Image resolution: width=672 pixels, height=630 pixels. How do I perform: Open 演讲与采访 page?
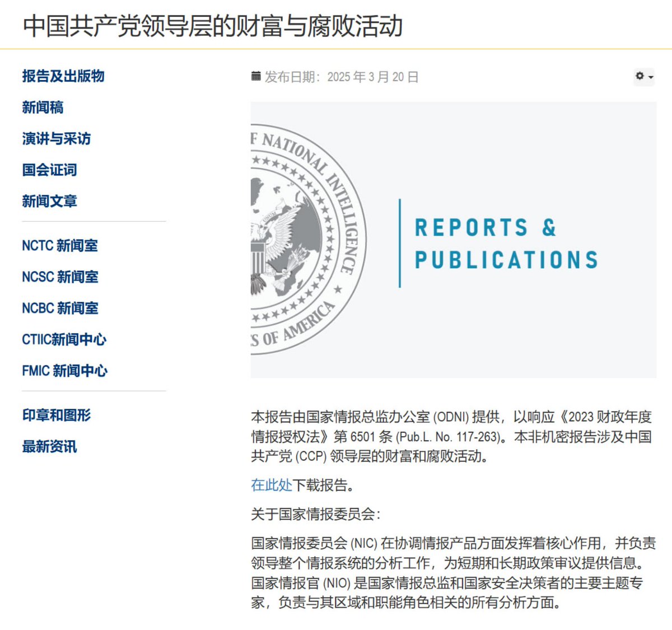[x=57, y=139]
